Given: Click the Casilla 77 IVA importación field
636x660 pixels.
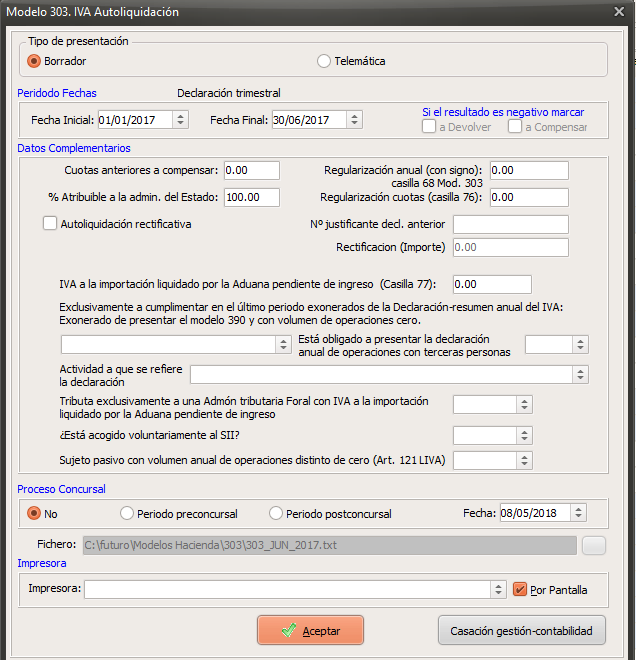Looking at the screenshot, I should point(492,285).
